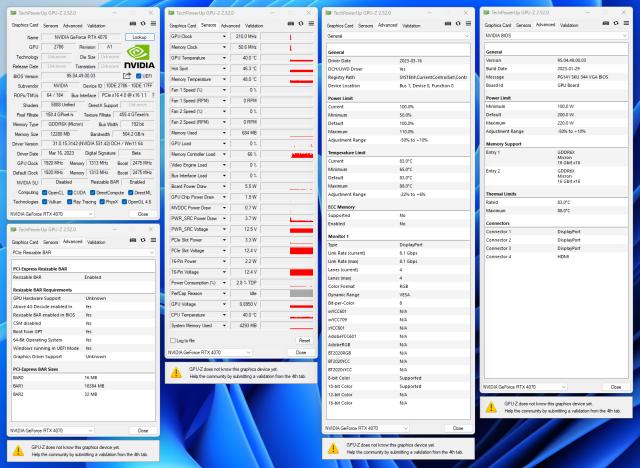This screenshot has width=640, height=468.
Task: Toggle the UEFI checkbox
Action: point(139,76)
